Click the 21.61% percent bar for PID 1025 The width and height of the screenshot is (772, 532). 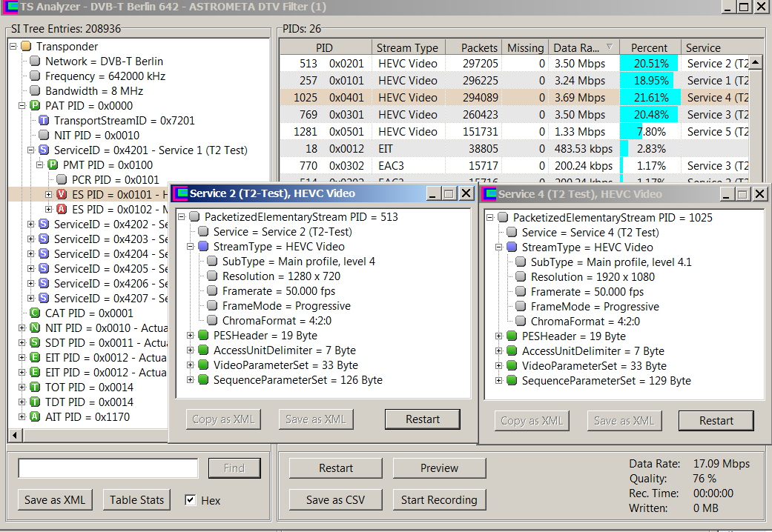(x=650, y=98)
